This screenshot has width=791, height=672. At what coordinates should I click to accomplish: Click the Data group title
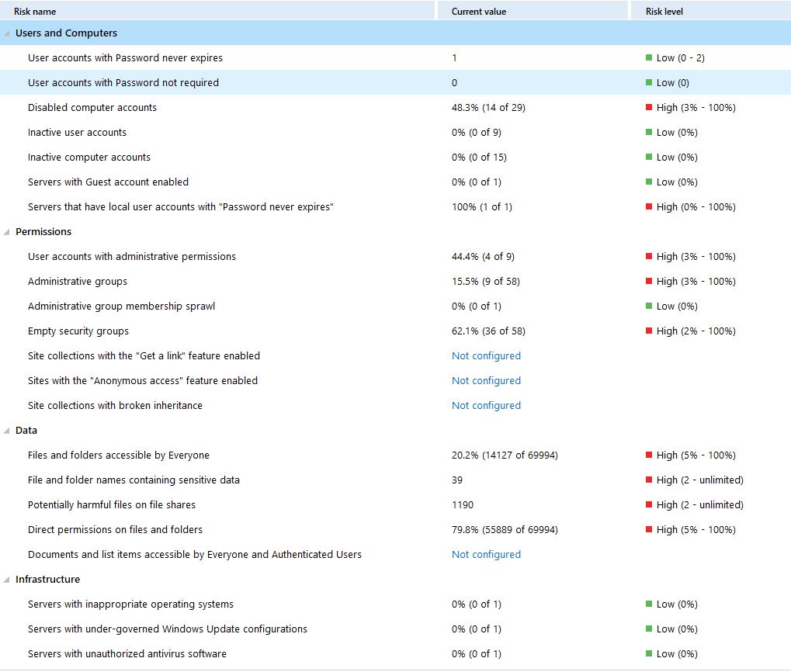(x=26, y=431)
